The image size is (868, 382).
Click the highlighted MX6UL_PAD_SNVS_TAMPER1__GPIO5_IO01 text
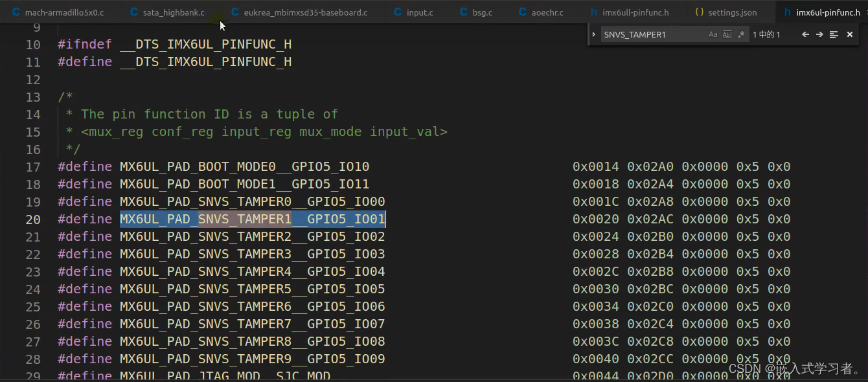253,219
